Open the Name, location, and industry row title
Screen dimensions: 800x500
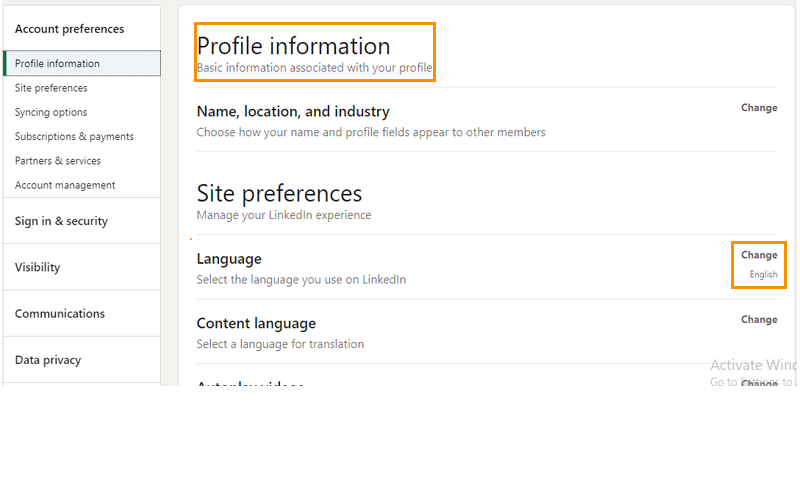(293, 112)
